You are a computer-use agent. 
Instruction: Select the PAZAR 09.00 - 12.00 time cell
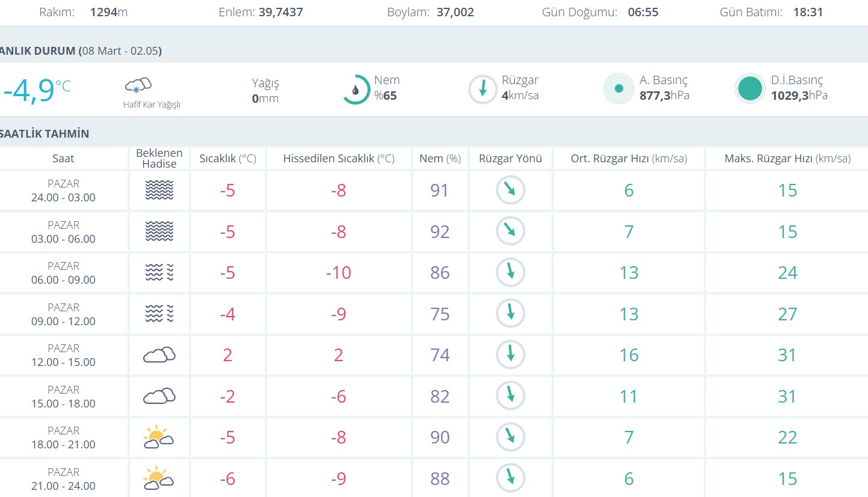point(63,314)
